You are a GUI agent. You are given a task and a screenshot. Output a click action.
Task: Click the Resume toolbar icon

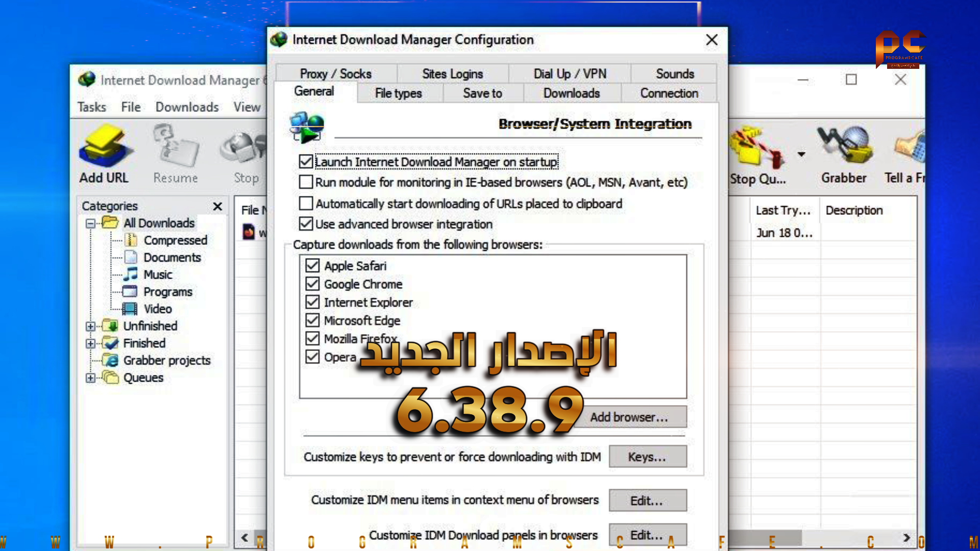tap(176, 147)
